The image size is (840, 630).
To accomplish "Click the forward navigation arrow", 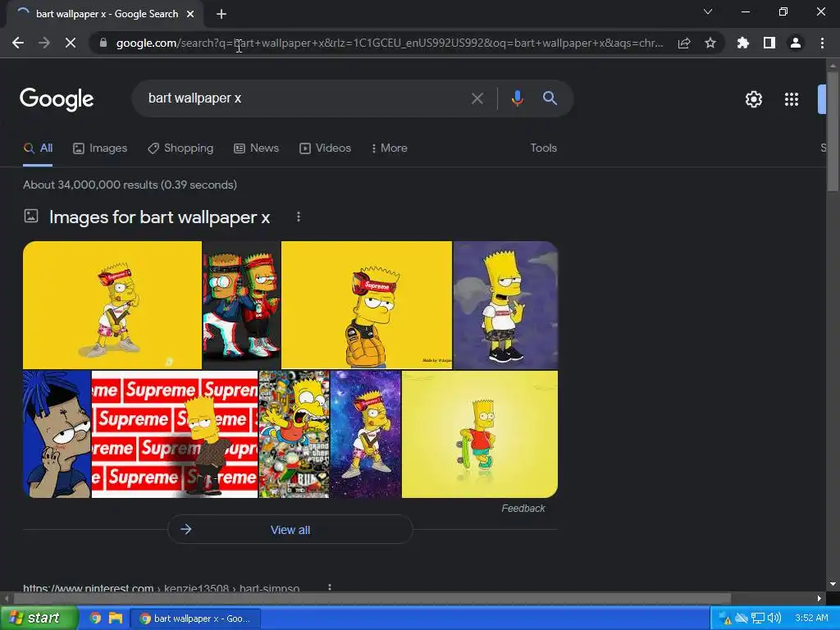I will click(x=44, y=43).
